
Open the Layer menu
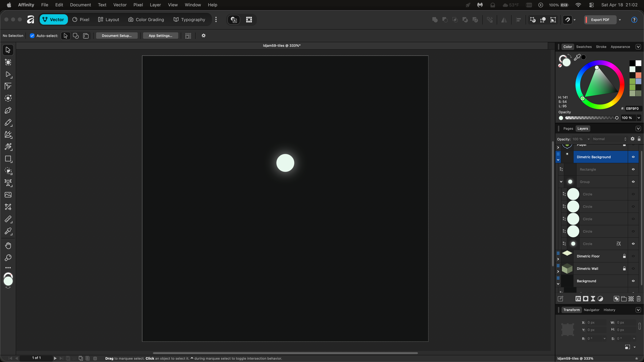(x=155, y=5)
